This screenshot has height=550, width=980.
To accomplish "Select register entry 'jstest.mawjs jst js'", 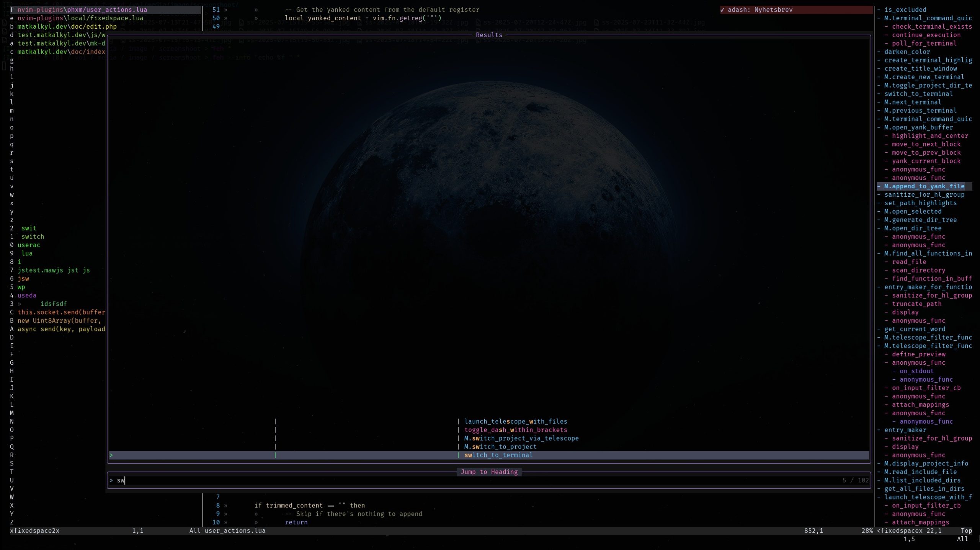I will coord(54,270).
